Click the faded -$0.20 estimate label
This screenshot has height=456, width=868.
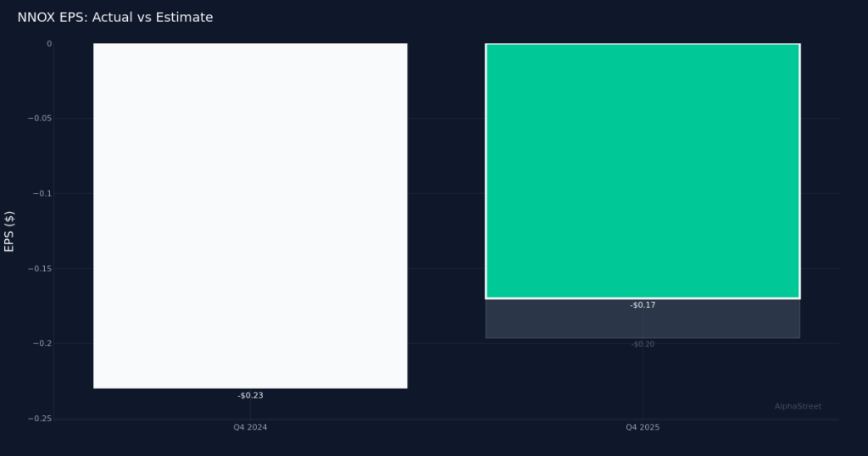(643, 344)
